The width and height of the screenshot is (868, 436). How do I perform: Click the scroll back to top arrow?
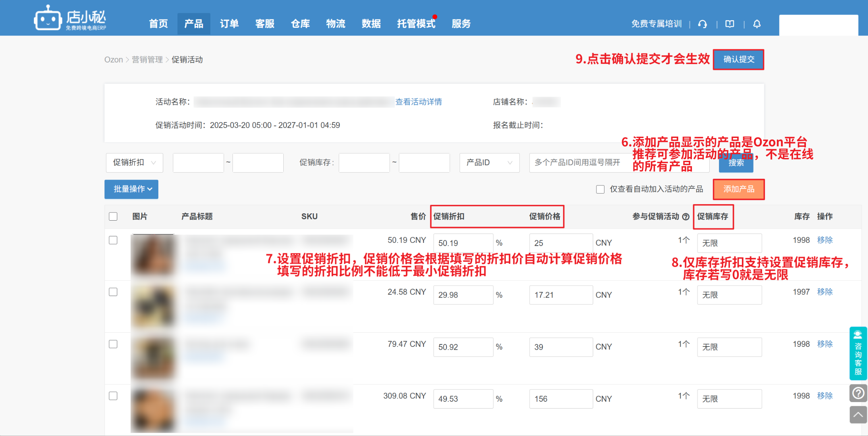858,415
